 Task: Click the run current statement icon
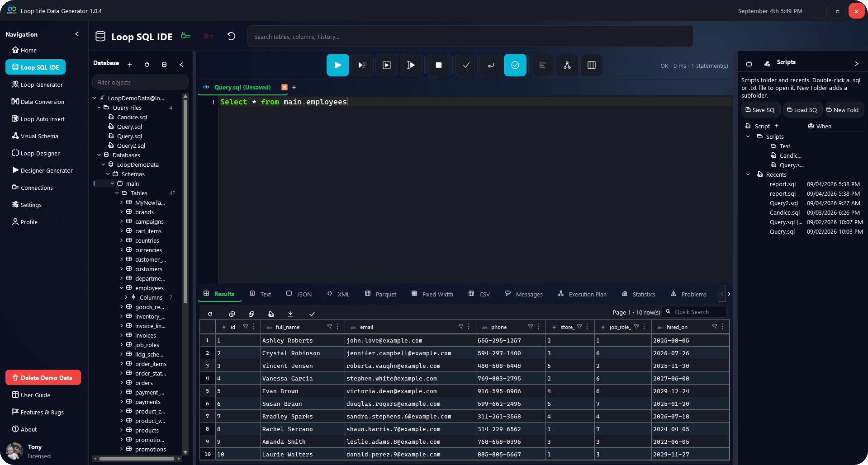(x=362, y=65)
